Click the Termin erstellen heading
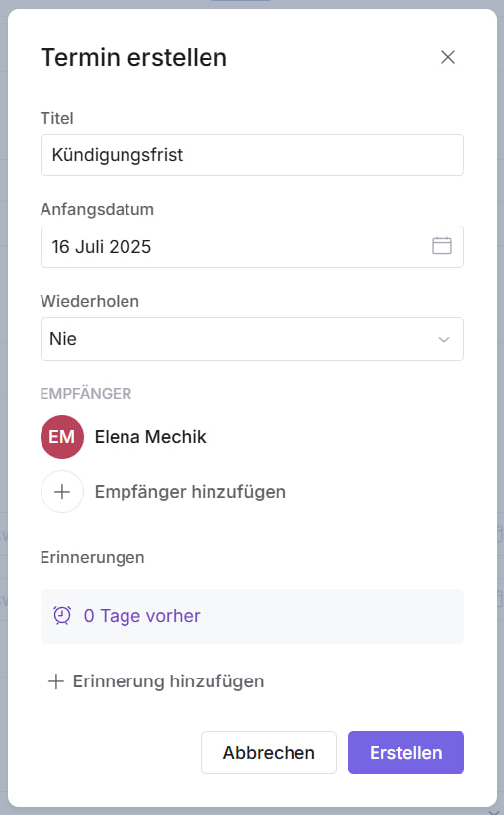 [x=134, y=57]
